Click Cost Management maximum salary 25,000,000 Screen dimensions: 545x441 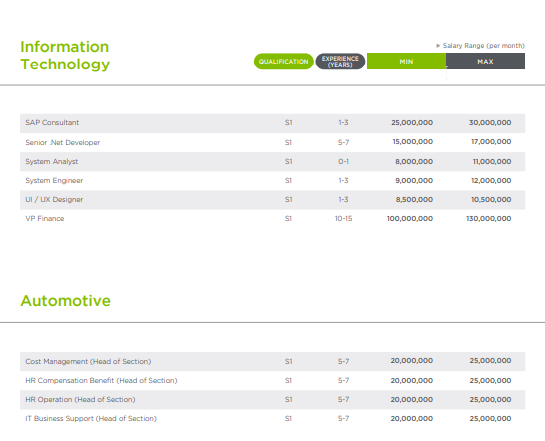(x=490, y=361)
